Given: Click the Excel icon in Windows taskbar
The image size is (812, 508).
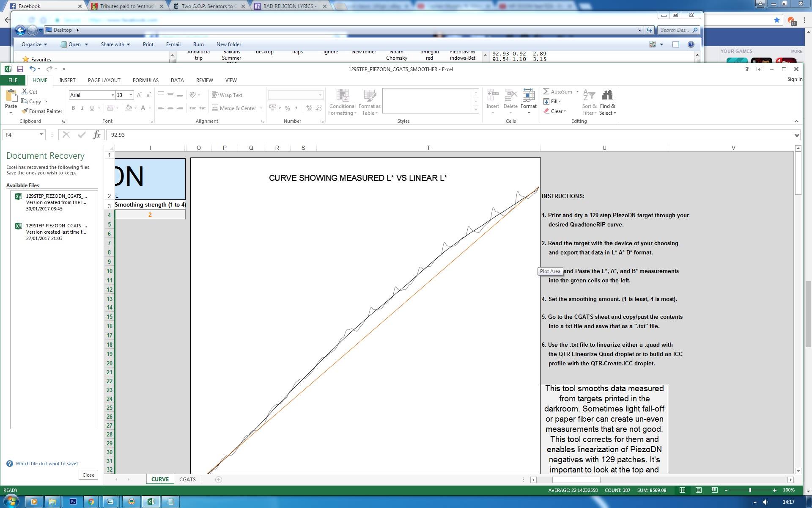Looking at the screenshot, I should click(151, 502).
